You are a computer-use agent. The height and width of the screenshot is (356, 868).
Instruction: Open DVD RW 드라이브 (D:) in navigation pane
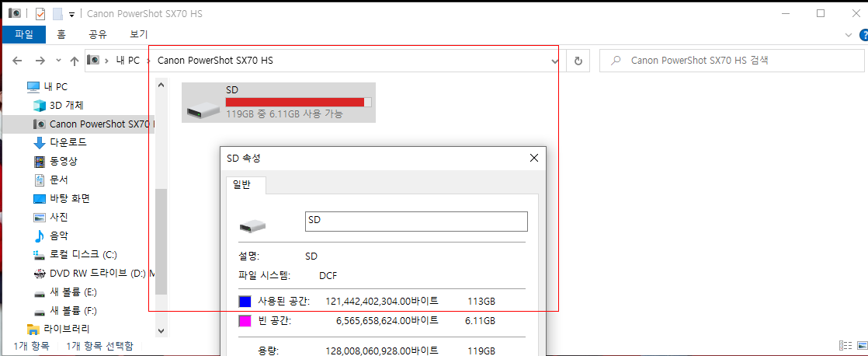[102, 274]
